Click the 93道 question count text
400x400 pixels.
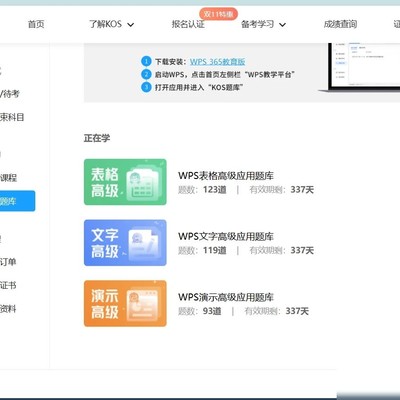[212, 311]
